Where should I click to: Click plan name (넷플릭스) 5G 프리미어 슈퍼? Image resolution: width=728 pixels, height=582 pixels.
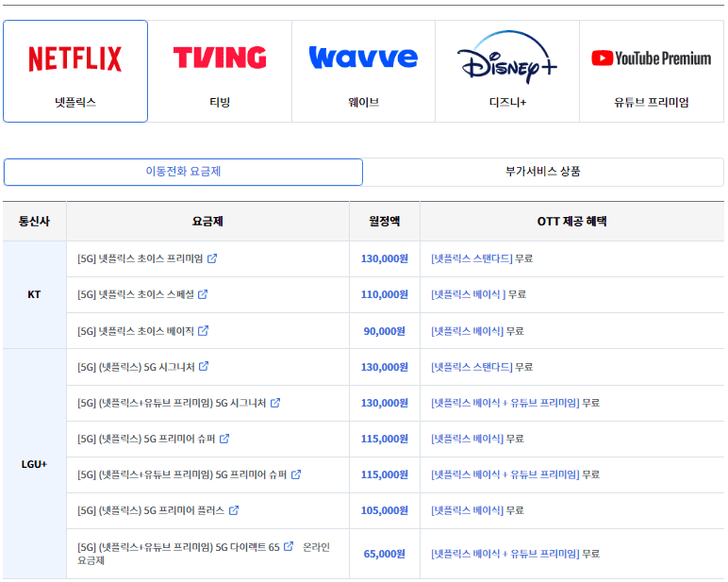(146, 439)
